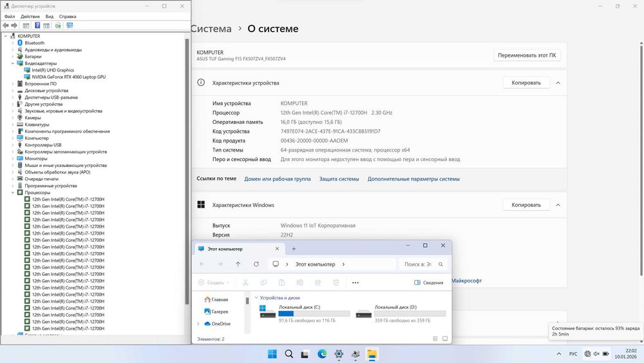644x363 pixels.
Task: Collapse the Процессоры node
Action: coord(13,192)
